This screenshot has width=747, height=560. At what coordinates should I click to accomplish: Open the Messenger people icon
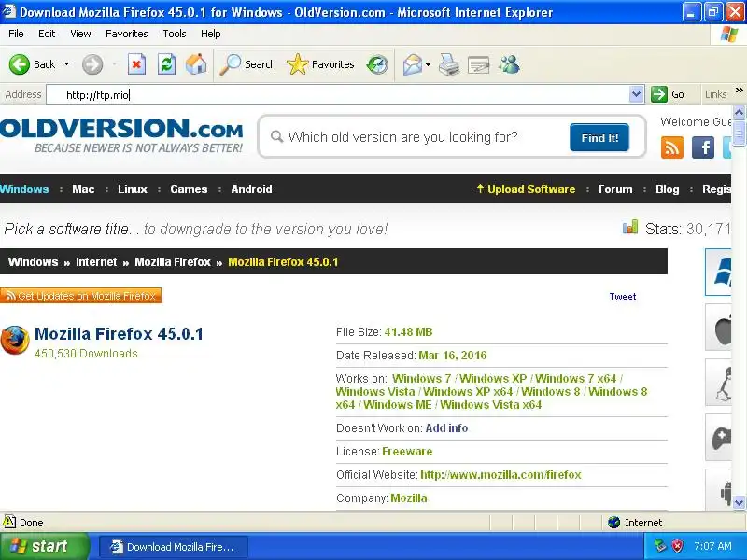click(x=509, y=64)
